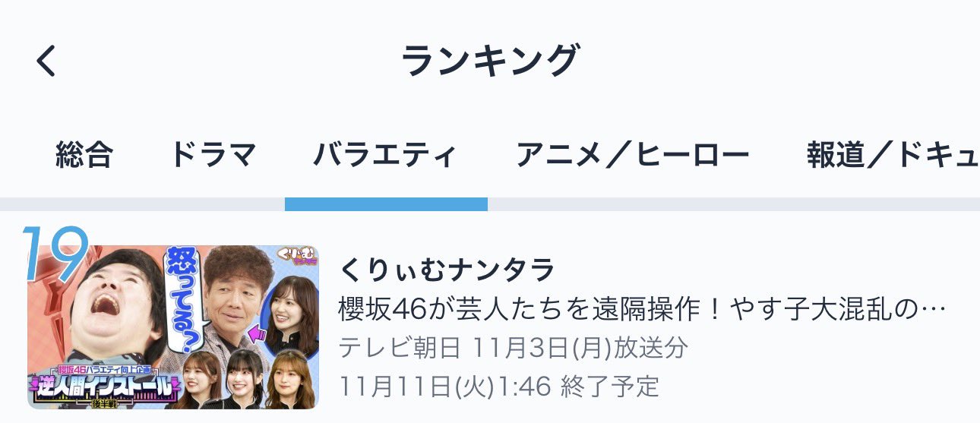Click the ランキング page title
Image resolution: width=980 pixels, height=423 pixels.
point(490,61)
